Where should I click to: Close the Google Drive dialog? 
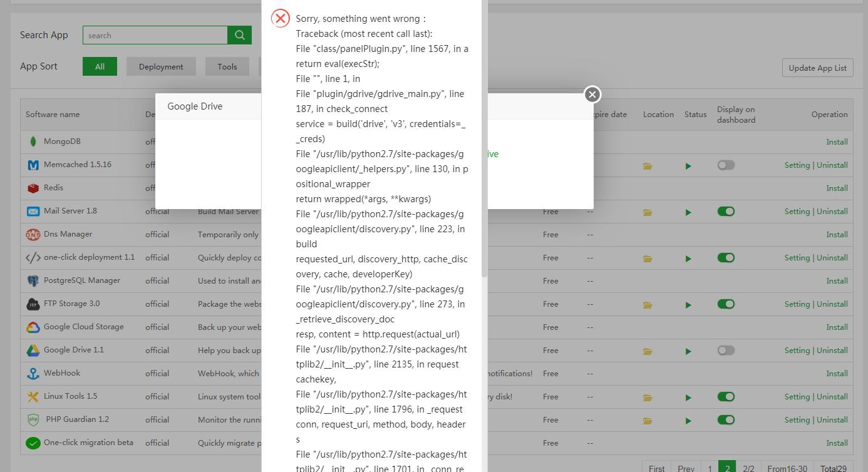[x=592, y=95]
